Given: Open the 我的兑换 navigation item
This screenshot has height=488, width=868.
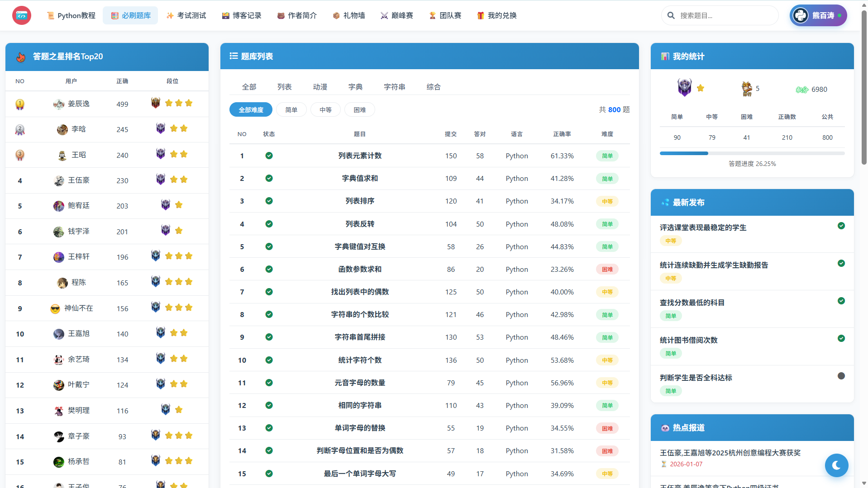Looking at the screenshot, I should pos(496,15).
